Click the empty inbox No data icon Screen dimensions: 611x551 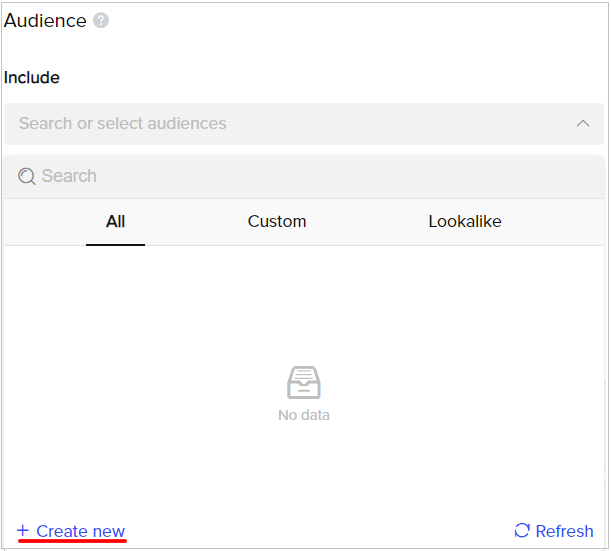pyautogui.click(x=304, y=383)
